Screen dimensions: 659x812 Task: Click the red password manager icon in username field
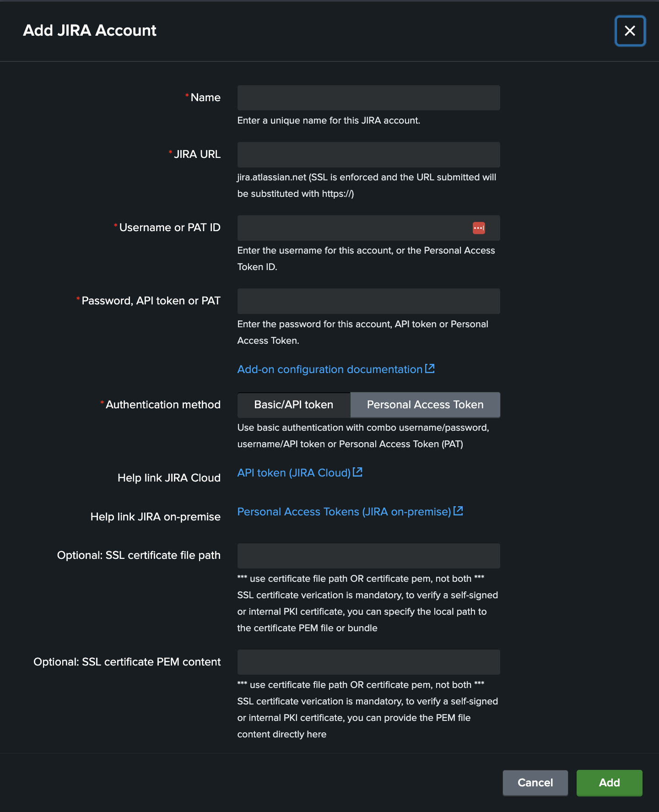point(479,228)
